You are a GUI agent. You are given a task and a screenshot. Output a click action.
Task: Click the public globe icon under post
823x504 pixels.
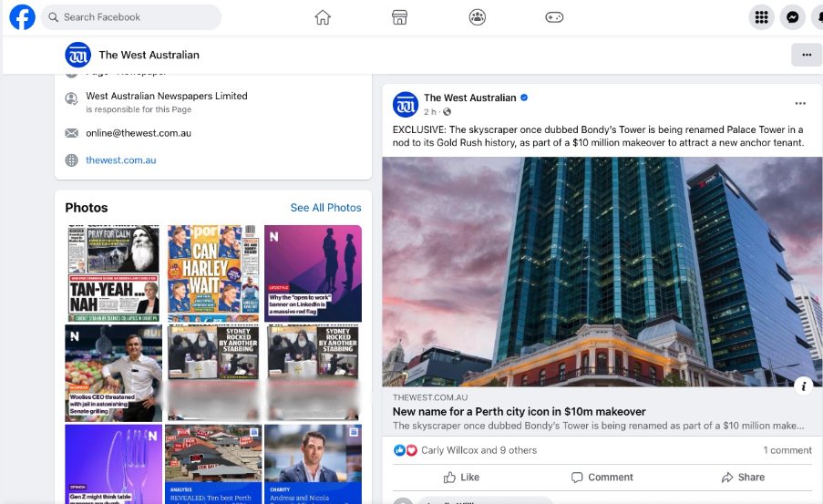[x=447, y=112]
